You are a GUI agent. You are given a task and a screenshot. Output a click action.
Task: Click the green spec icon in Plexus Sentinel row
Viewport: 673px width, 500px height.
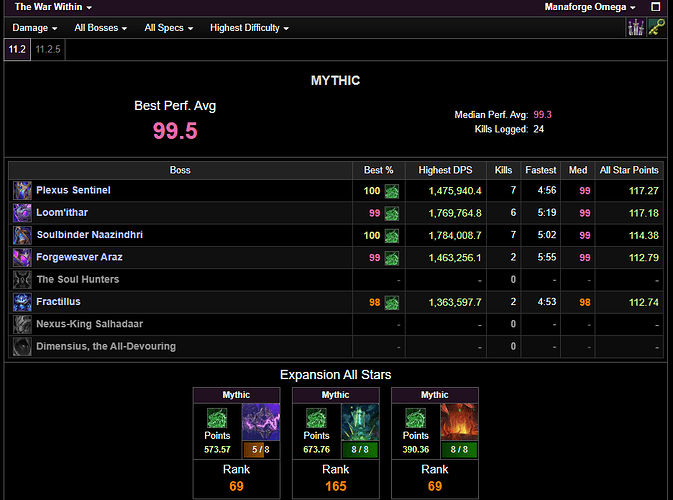(x=392, y=191)
